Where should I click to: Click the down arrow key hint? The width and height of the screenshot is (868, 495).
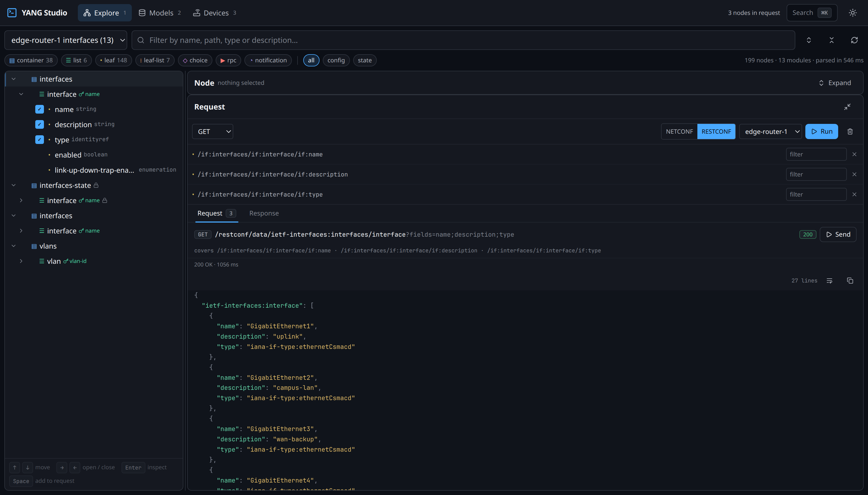pos(28,467)
